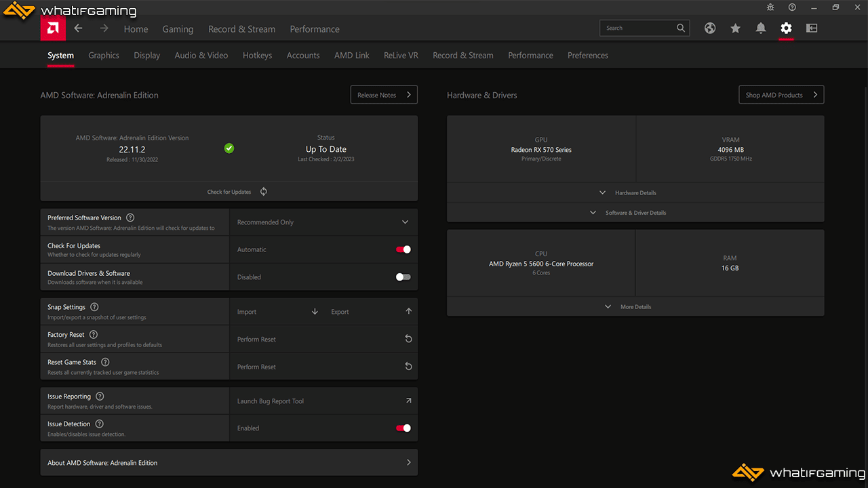Viewport: 868px width, 488px height.
Task: Open Record & Stream settings tab
Action: (x=463, y=56)
